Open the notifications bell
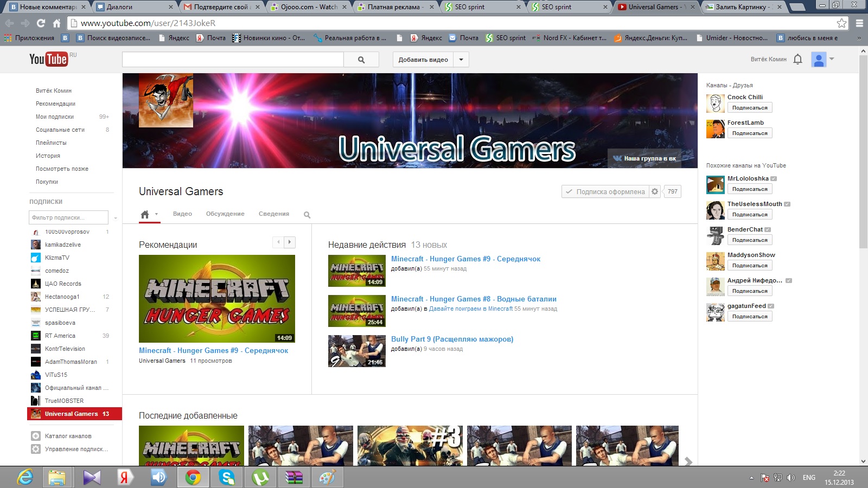 [797, 59]
